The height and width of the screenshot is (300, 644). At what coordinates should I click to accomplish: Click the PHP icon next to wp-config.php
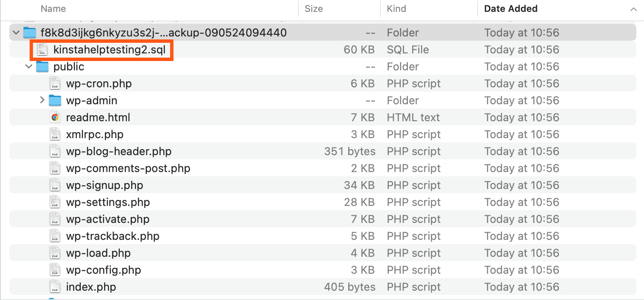pyautogui.click(x=55, y=269)
